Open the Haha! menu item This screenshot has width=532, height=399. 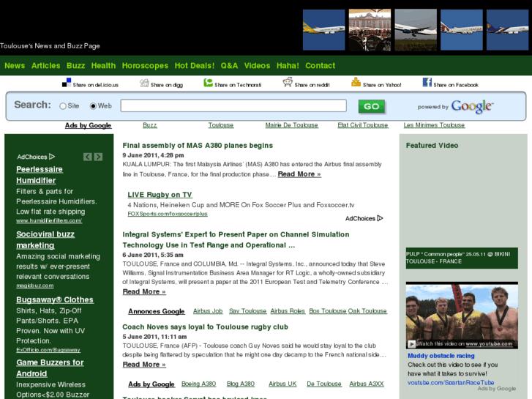[x=288, y=66]
